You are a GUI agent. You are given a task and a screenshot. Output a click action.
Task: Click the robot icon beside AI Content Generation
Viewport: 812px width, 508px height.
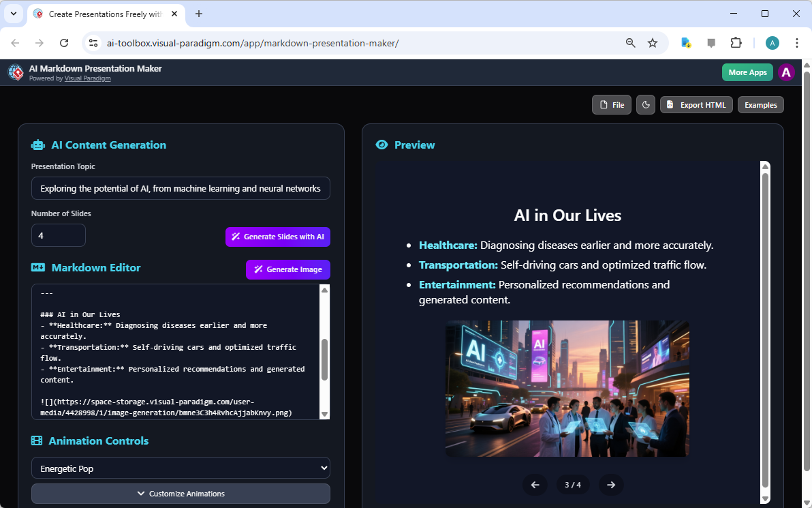(x=37, y=145)
